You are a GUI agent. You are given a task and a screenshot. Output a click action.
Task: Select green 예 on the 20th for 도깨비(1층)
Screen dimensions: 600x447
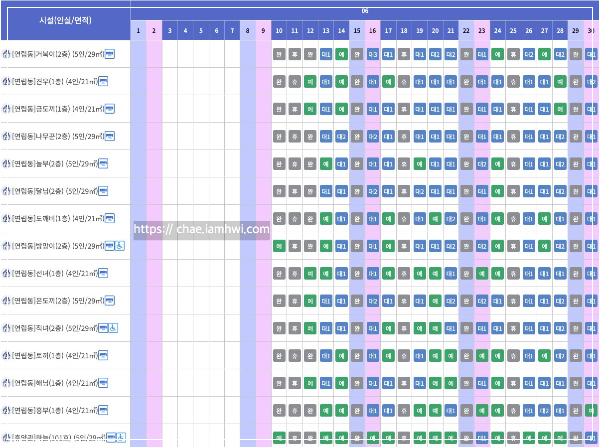tap(435, 219)
